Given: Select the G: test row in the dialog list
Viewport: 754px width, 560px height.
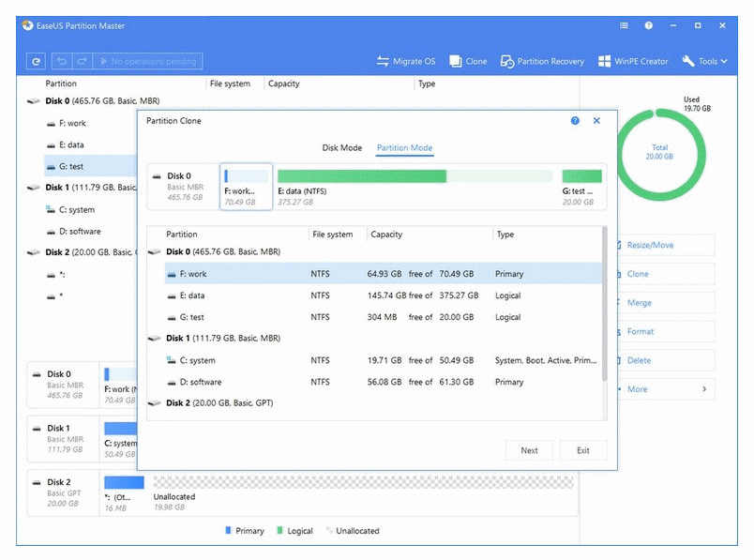Looking at the screenshot, I should click(x=383, y=317).
